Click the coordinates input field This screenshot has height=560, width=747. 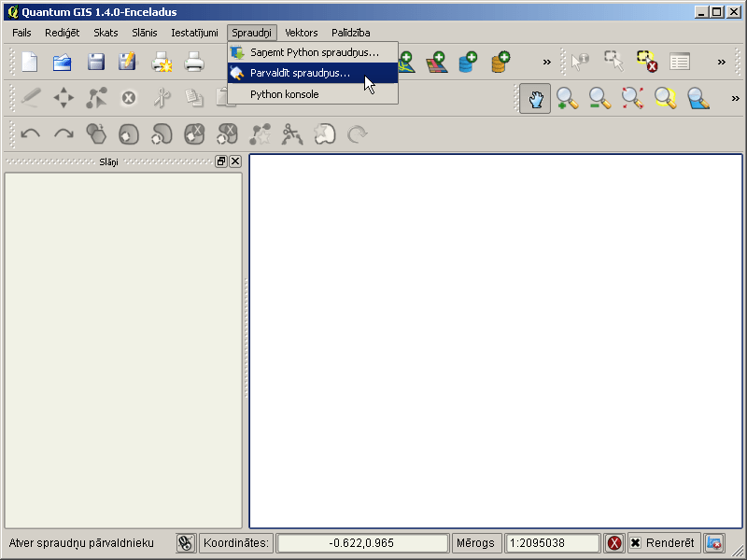[x=362, y=543]
